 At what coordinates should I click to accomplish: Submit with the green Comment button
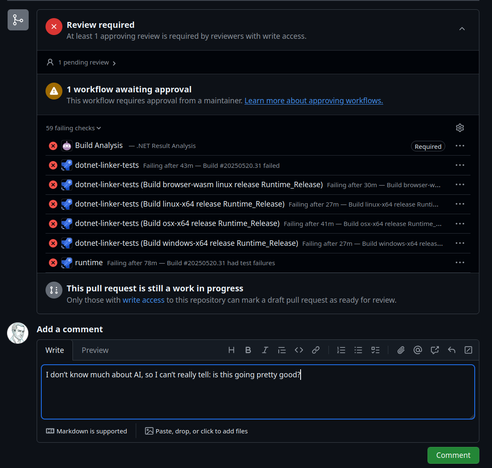click(x=453, y=455)
